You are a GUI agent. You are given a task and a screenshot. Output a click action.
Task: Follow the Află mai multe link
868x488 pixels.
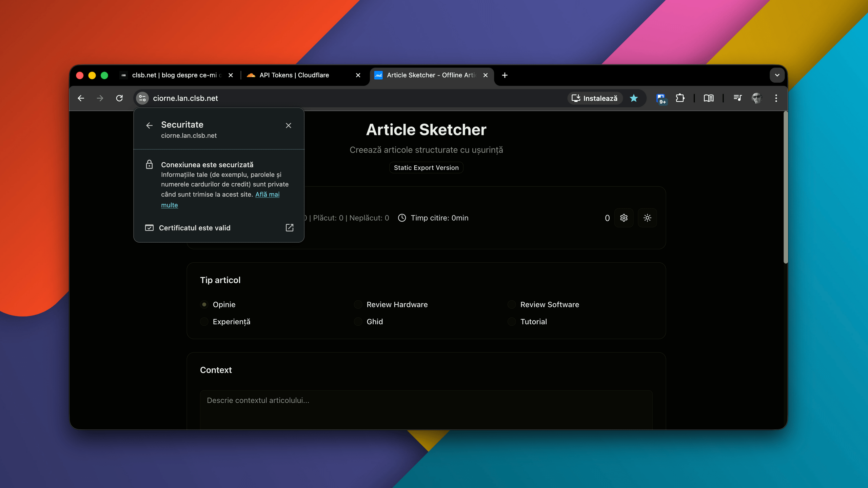267,195
